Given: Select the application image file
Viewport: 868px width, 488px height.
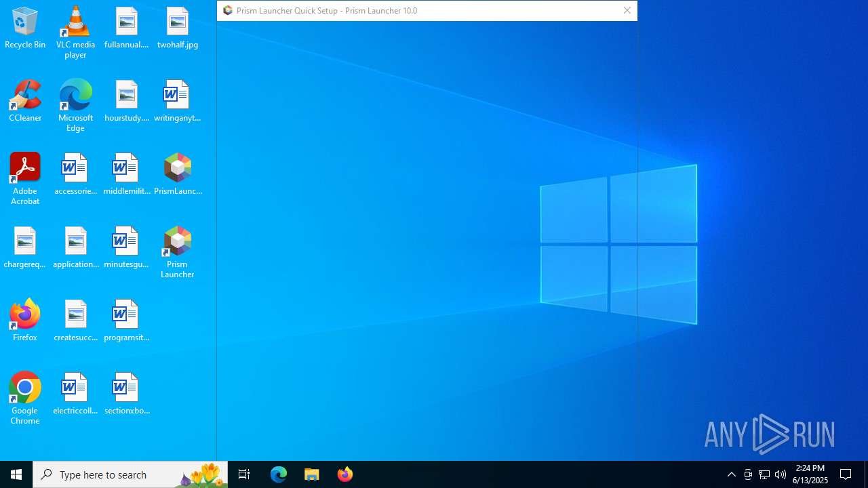Looking at the screenshot, I should pyautogui.click(x=75, y=248).
